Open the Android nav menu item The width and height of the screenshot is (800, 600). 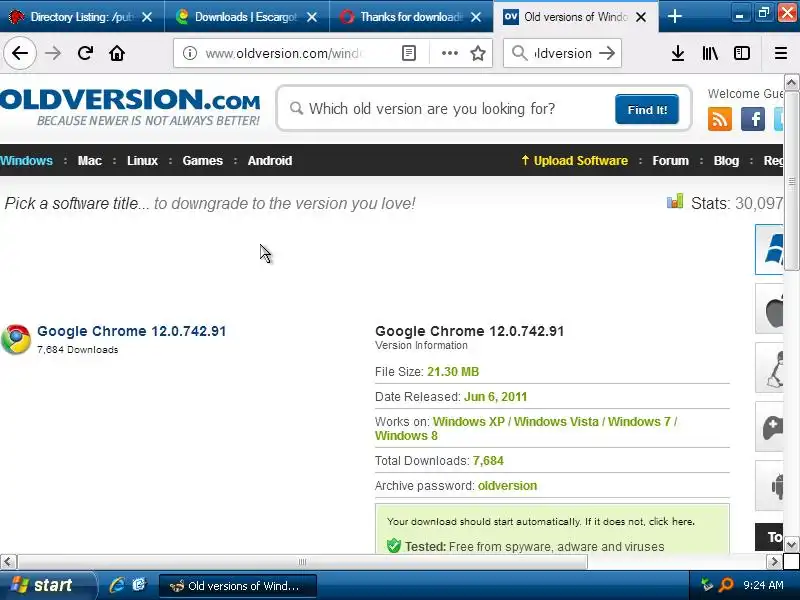tap(270, 161)
